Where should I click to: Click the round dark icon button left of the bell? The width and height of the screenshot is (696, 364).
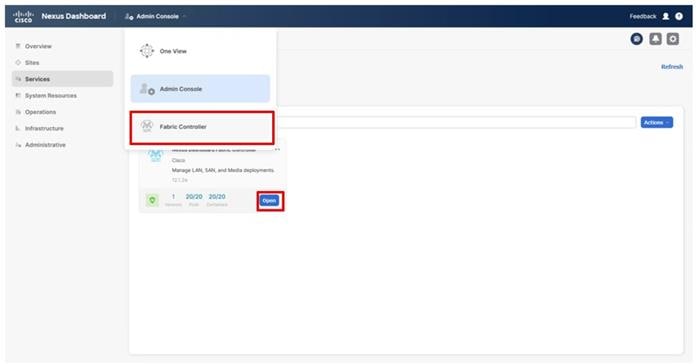[x=637, y=39]
